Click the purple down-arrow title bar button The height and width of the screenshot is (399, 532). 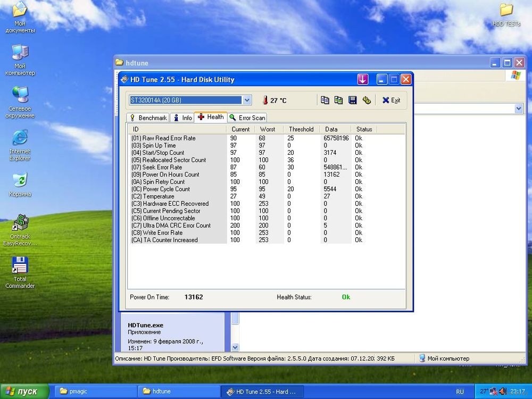pos(363,79)
